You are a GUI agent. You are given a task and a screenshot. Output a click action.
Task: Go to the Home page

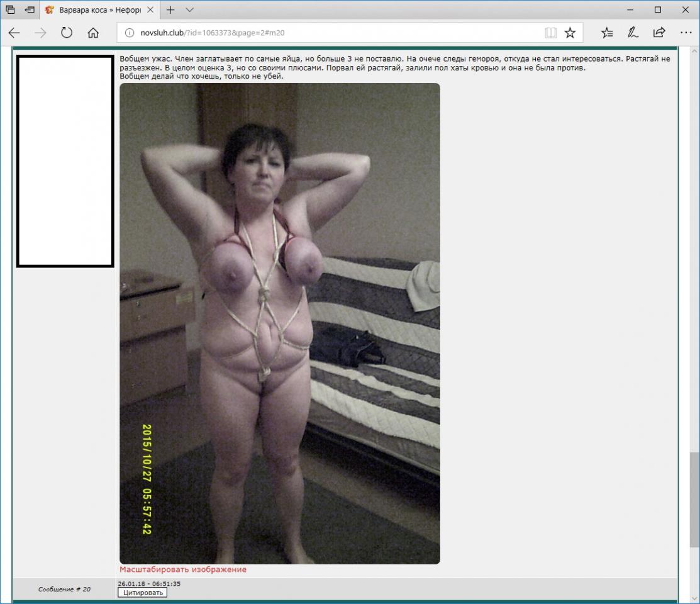(93, 33)
